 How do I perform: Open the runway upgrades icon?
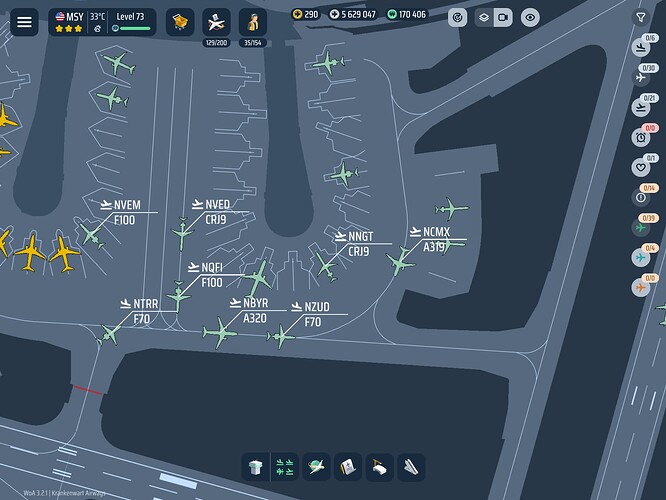[410, 467]
